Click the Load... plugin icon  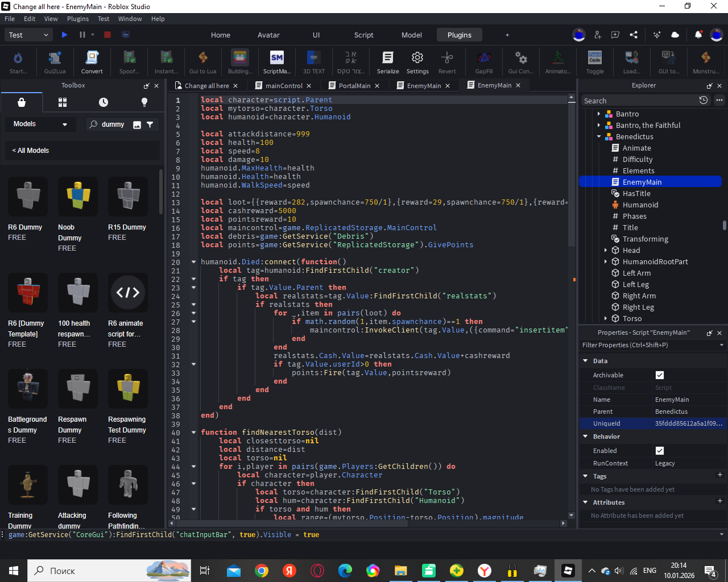(x=631, y=62)
